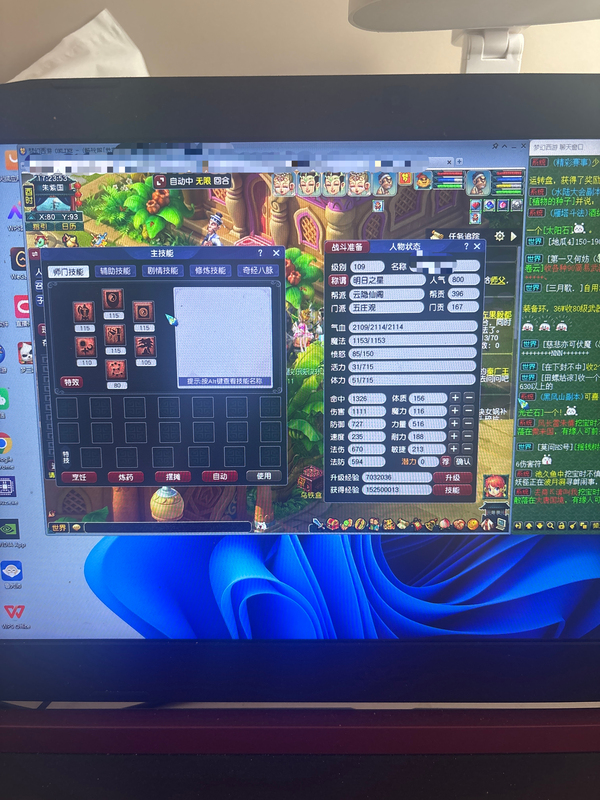Screen dimensions: 600x800
Task: Click the peach icon in bottom toolbar
Action: click(445, 524)
